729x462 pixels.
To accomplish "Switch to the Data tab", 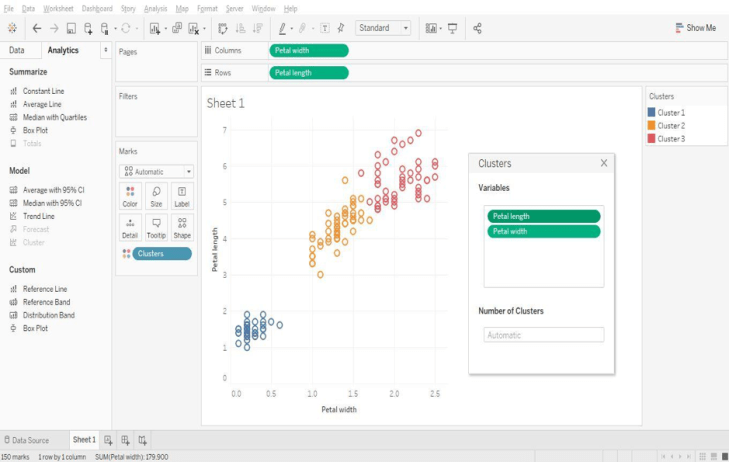I will tap(17, 50).
